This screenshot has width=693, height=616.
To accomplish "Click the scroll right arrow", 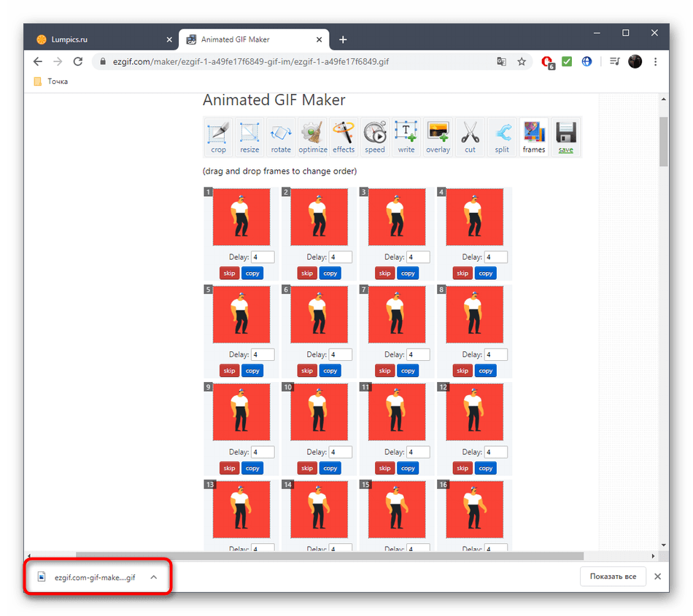I will click(653, 555).
